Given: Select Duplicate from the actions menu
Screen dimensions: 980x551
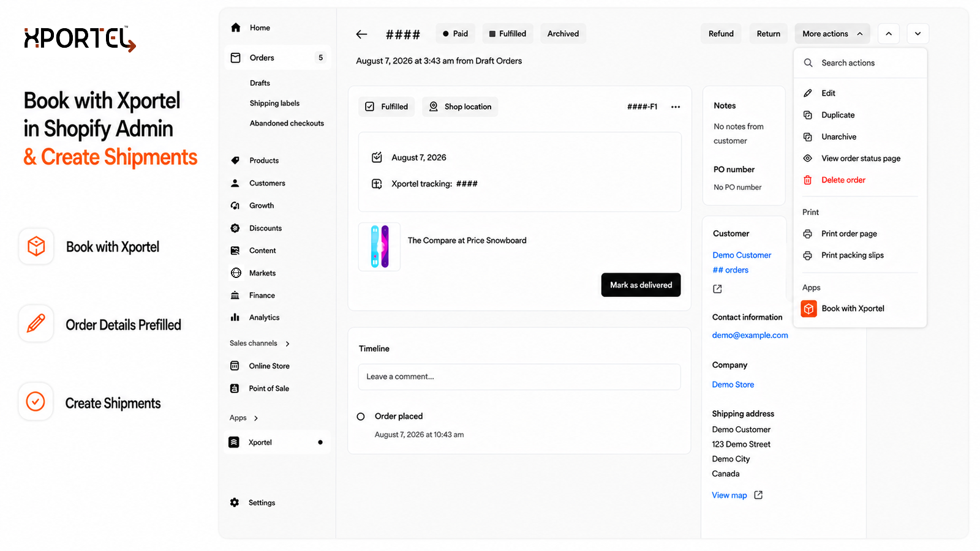Looking at the screenshot, I should 860,115.
